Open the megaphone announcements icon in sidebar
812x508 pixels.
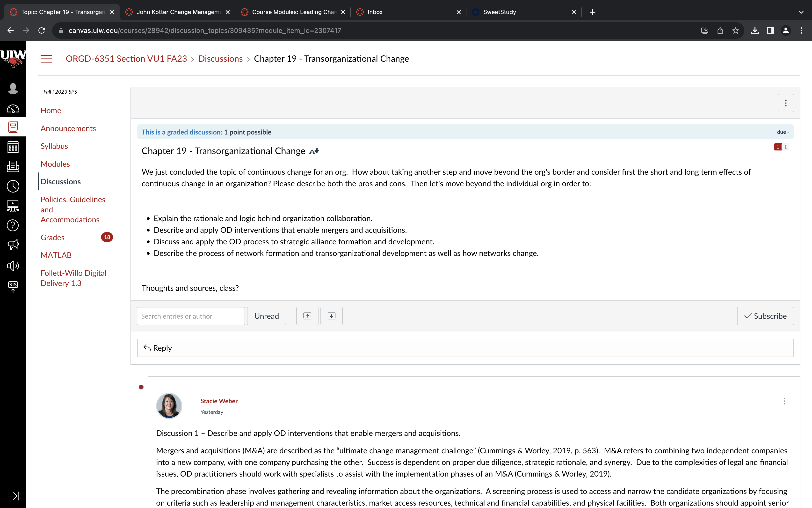pyautogui.click(x=13, y=245)
